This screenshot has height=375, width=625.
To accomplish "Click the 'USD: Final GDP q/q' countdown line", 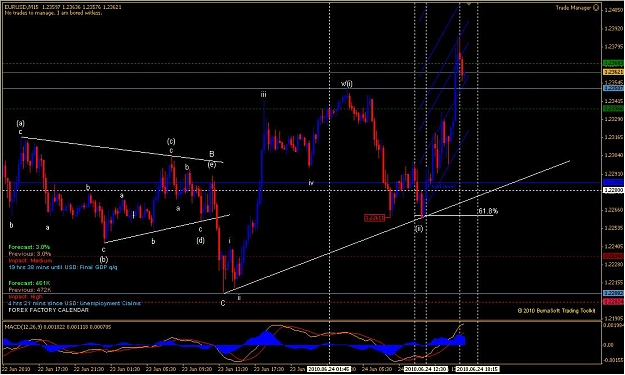I will tap(63, 267).
